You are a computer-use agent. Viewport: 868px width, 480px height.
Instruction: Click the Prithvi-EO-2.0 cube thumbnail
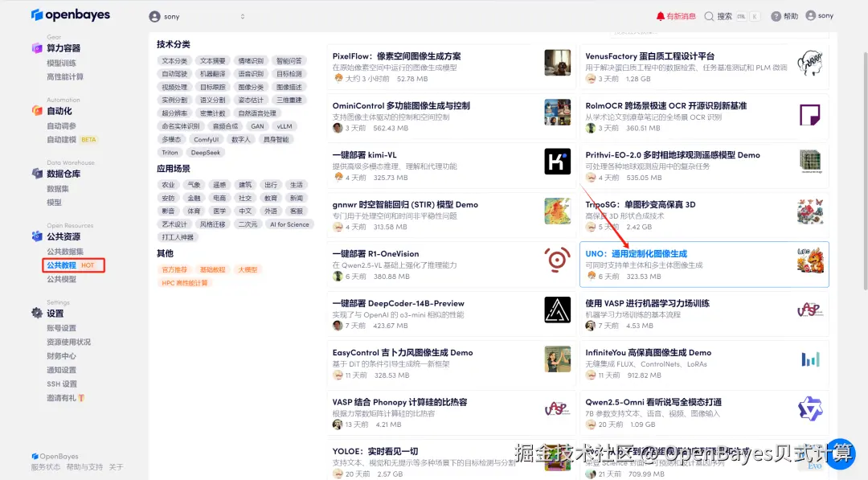[810, 161]
